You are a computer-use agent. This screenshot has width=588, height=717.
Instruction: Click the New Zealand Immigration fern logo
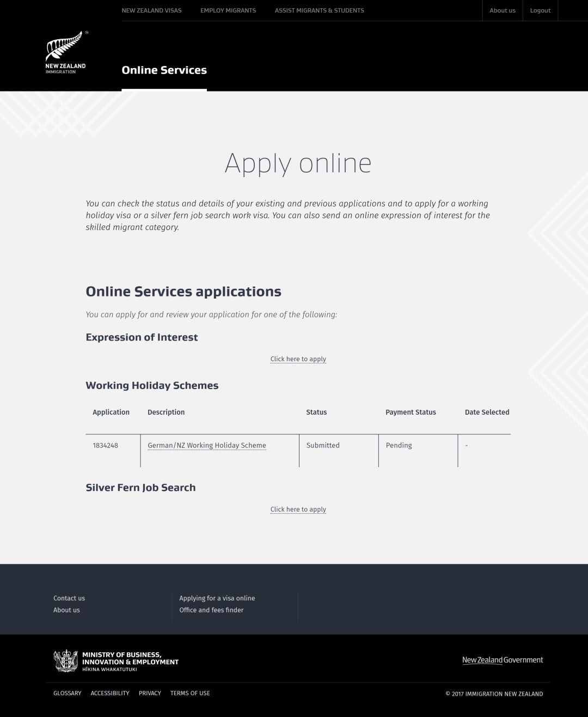coord(66,53)
